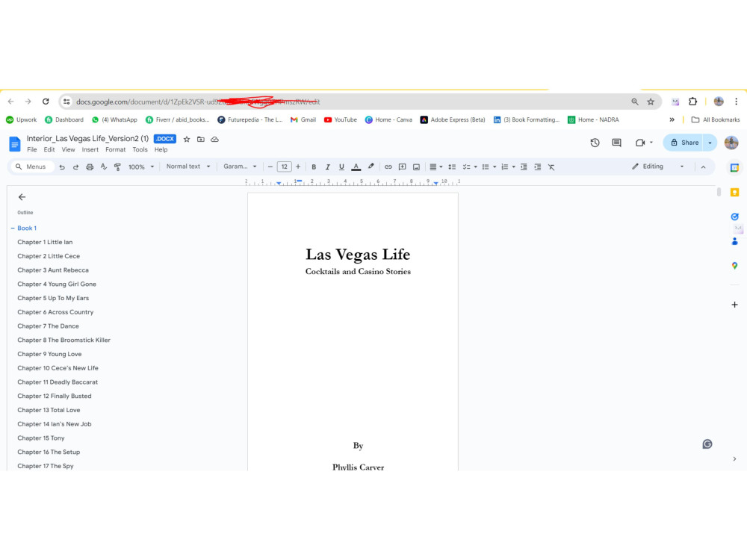
Task: Collapse the Book 1 outline heading
Action: [13, 228]
